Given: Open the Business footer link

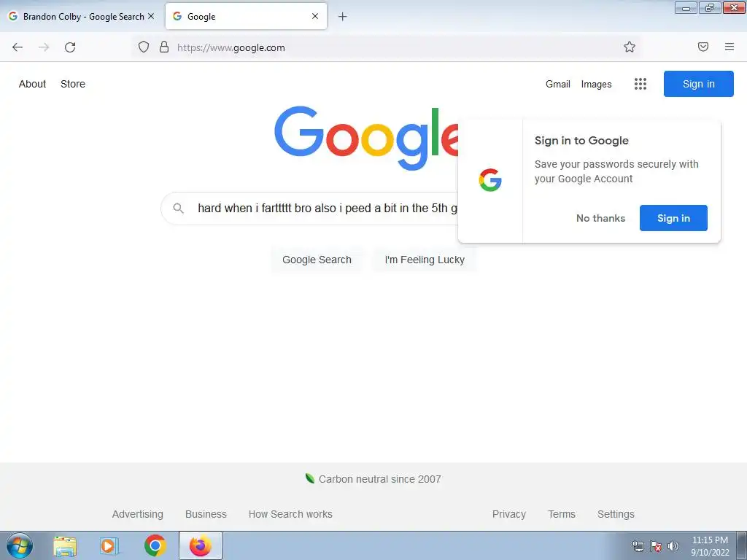Looking at the screenshot, I should (x=206, y=514).
